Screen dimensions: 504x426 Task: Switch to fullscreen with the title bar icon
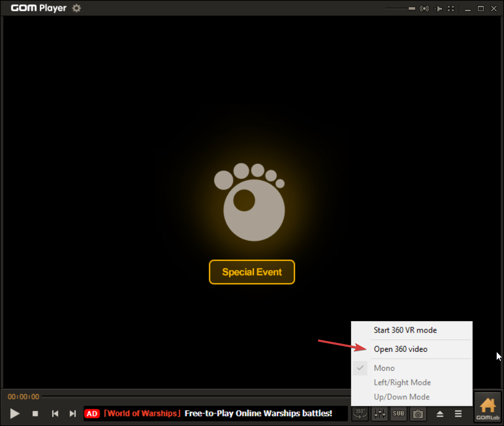pyautogui.click(x=451, y=9)
